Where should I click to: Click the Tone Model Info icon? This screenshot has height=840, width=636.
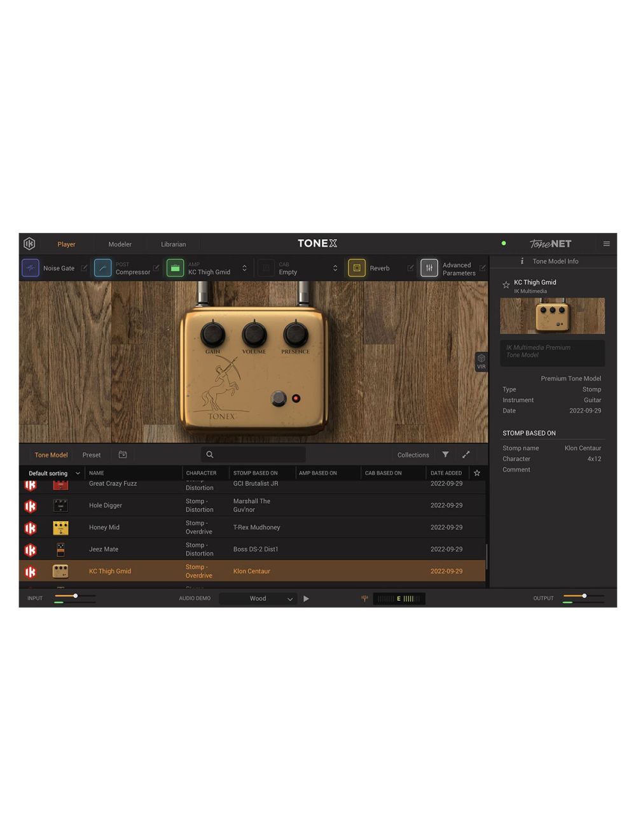(x=522, y=261)
